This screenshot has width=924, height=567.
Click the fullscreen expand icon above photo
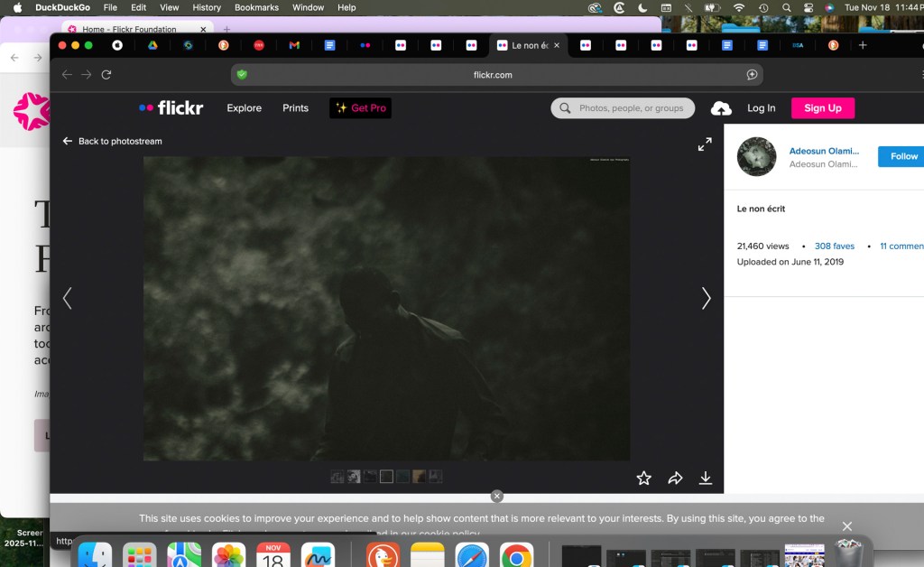pyautogui.click(x=705, y=144)
